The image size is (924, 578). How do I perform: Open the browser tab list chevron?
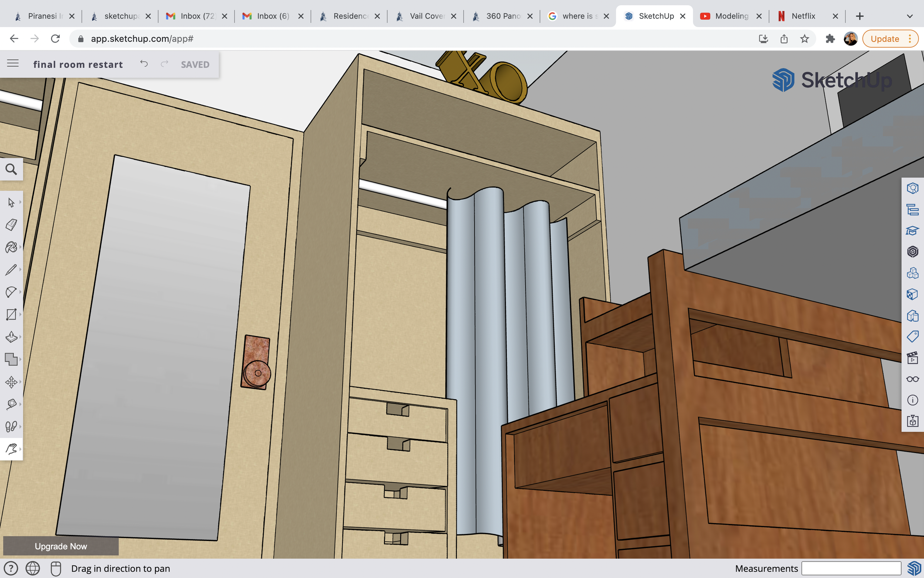(x=910, y=16)
